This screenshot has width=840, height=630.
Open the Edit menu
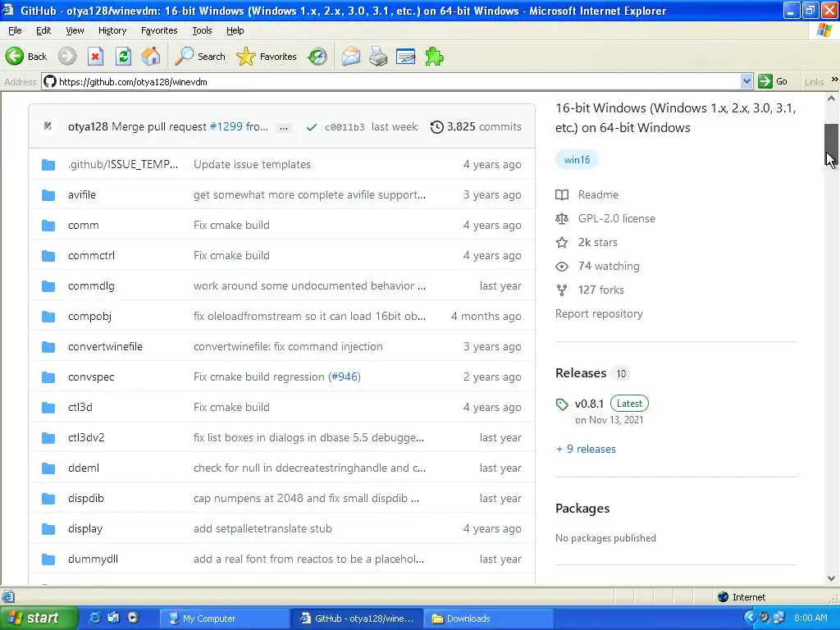[x=43, y=30]
